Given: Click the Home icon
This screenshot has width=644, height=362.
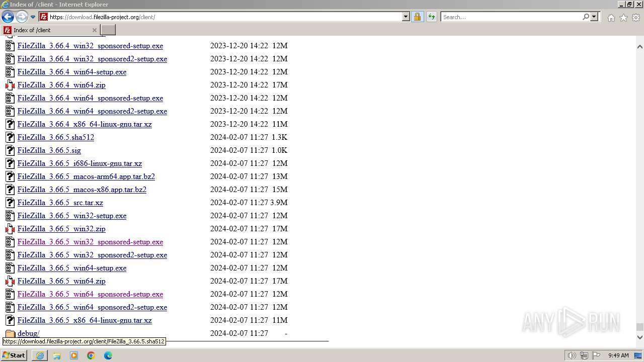Looking at the screenshot, I should coord(611,18).
